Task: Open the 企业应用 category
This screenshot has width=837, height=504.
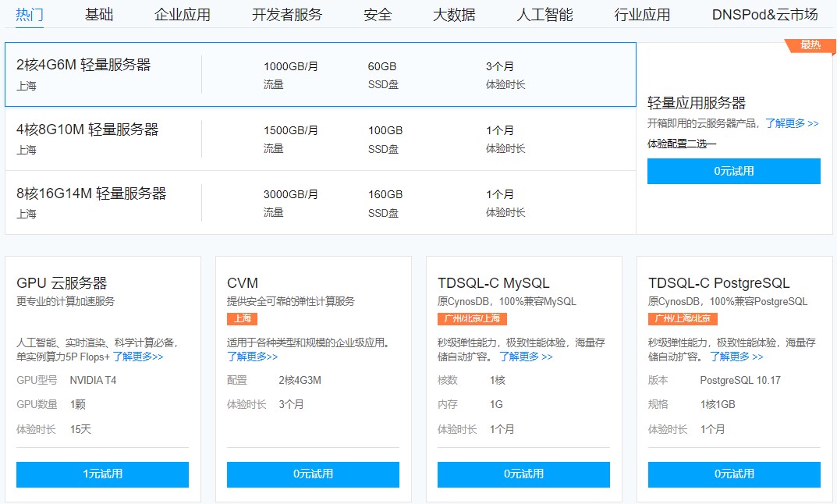Action: pyautogui.click(x=181, y=14)
